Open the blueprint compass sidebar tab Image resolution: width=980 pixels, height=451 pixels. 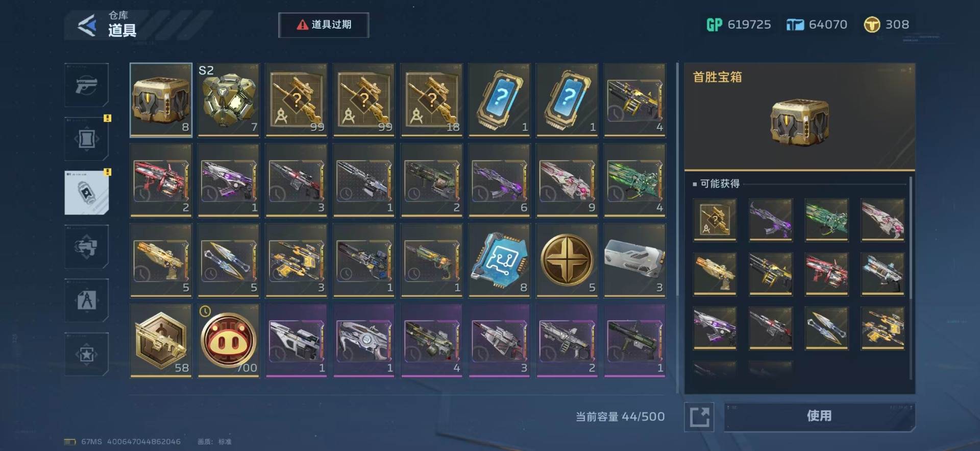tap(86, 300)
